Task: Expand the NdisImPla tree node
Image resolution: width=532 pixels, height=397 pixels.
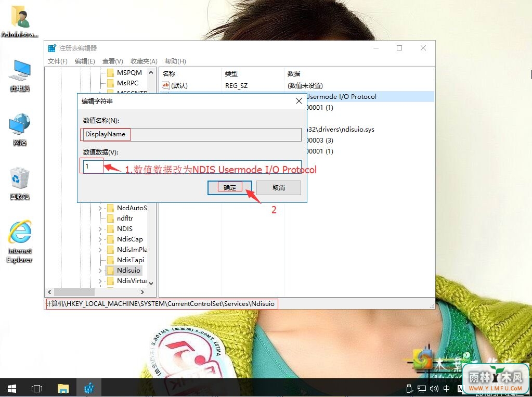Action: pyautogui.click(x=100, y=250)
